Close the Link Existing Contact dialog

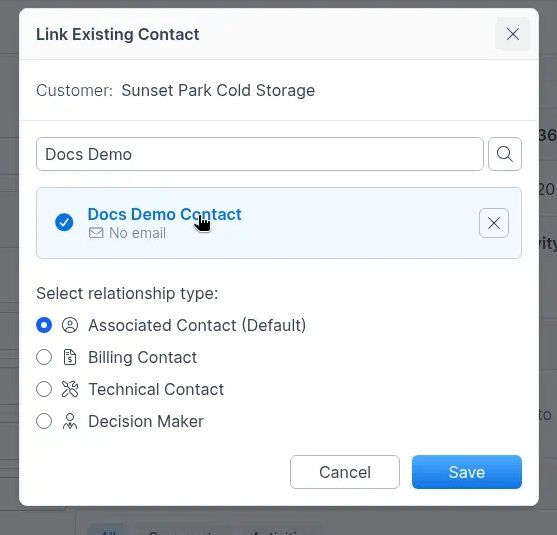coord(513,34)
